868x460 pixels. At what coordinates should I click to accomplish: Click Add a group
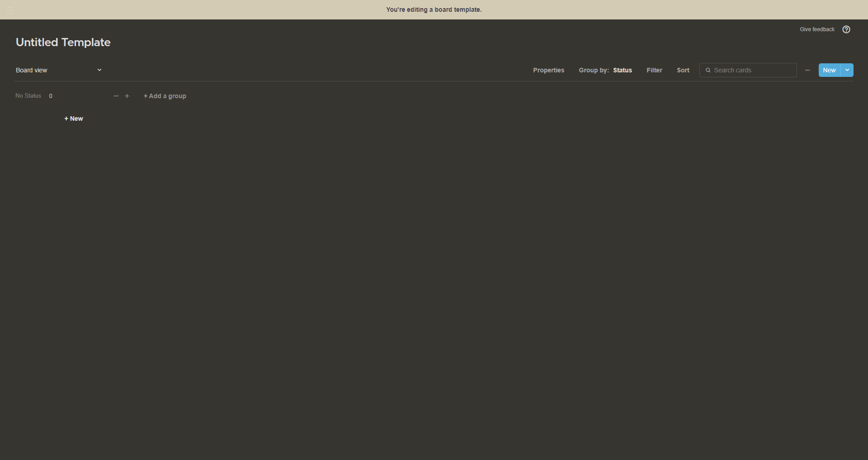165,96
